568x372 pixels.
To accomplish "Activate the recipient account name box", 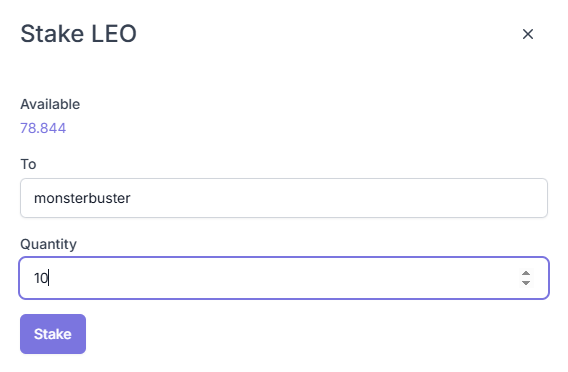I will coord(284,198).
